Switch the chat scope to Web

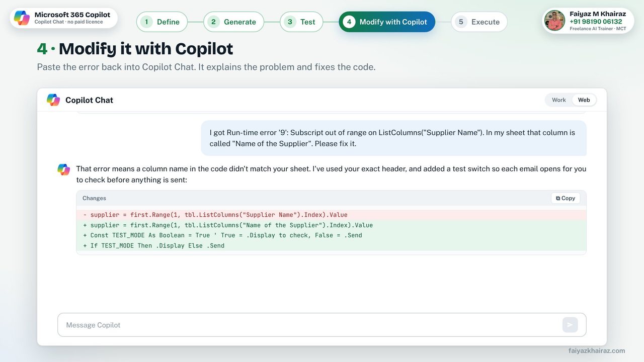pyautogui.click(x=584, y=100)
